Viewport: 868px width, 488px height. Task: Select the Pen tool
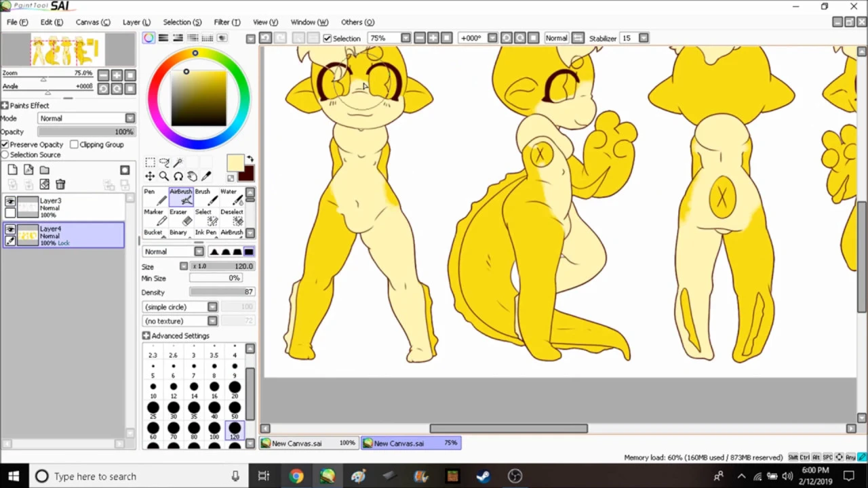tap(154, 197)
